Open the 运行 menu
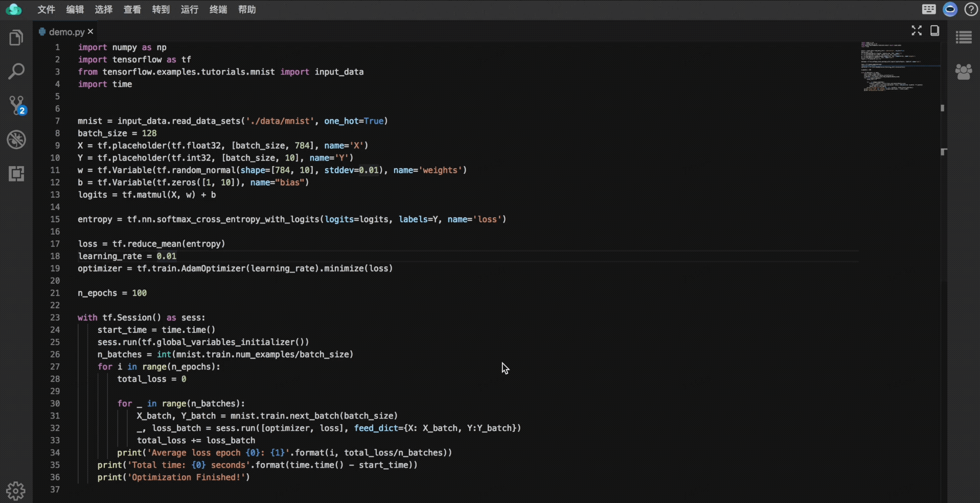The width and height of the screenshot is (980, 503). click(x=189, y=9)
